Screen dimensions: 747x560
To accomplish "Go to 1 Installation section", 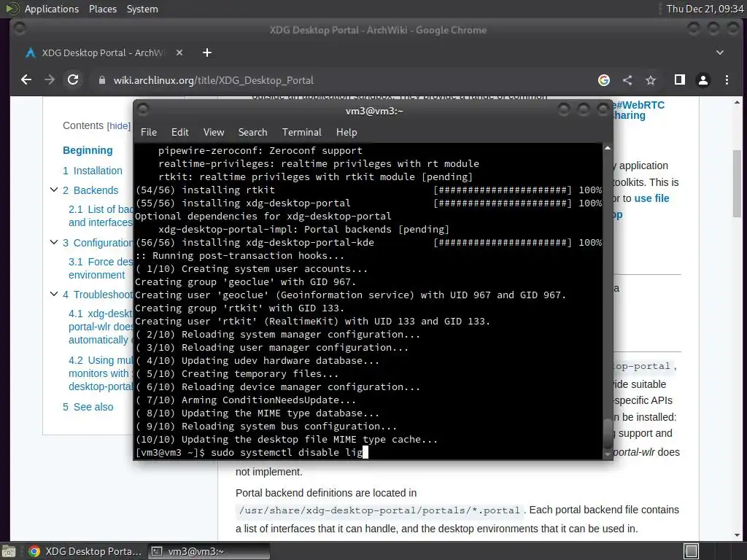I will tap(93, 171).
